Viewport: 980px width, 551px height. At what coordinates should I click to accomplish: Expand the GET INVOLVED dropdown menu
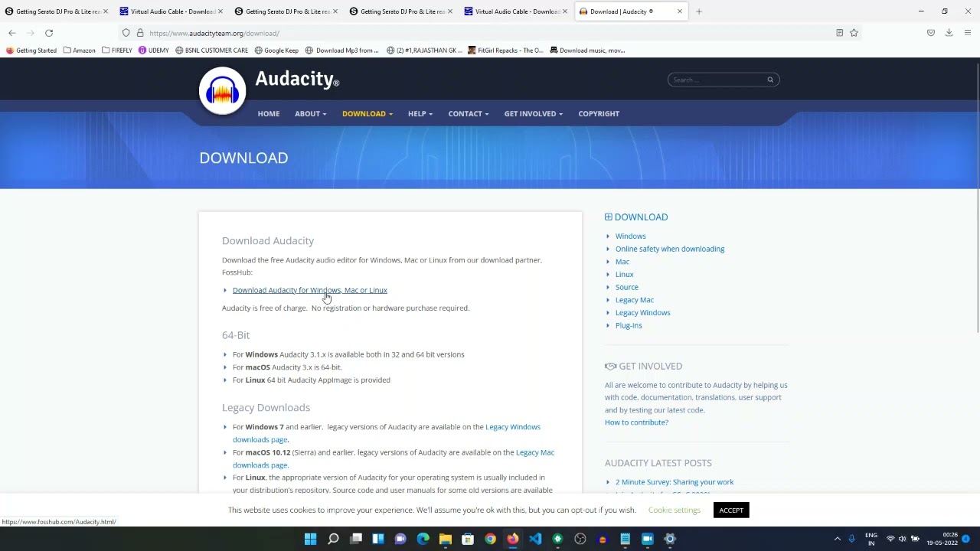(534, 114)
